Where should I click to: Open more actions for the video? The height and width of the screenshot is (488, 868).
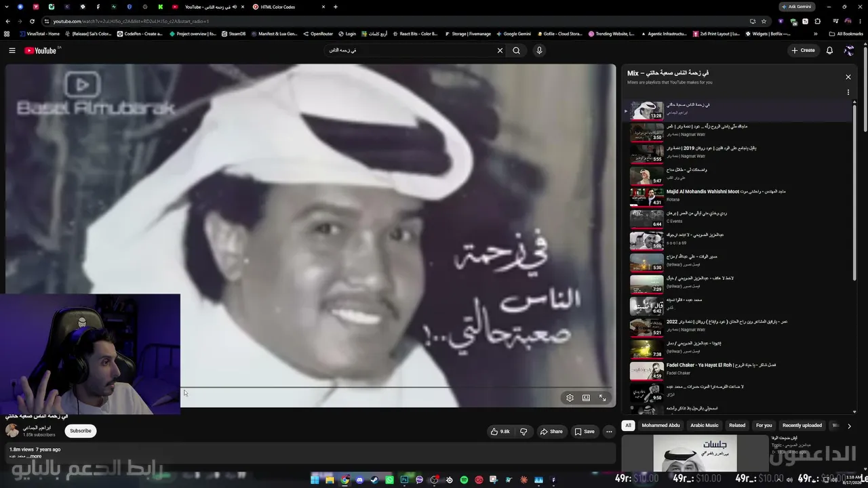[609, 431]
